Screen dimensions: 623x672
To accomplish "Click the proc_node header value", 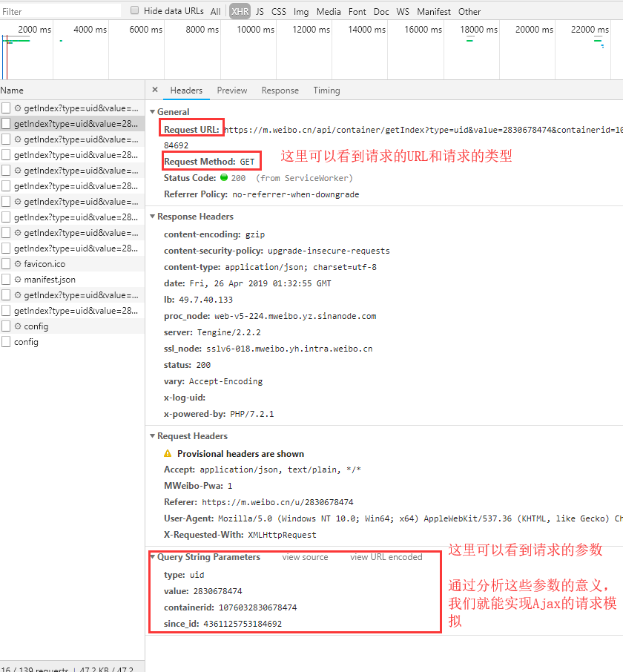I will click(x=295, y=316).
